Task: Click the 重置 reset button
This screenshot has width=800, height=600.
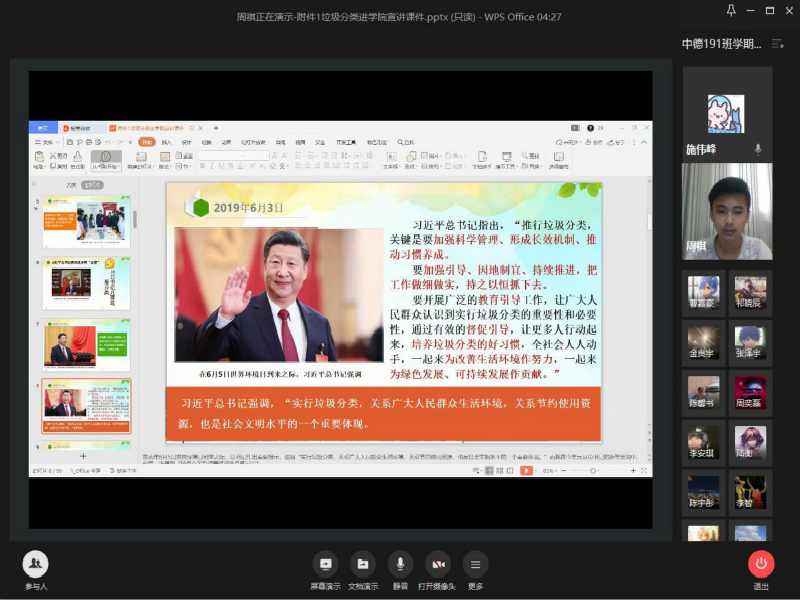Action: tap(184, 156)
